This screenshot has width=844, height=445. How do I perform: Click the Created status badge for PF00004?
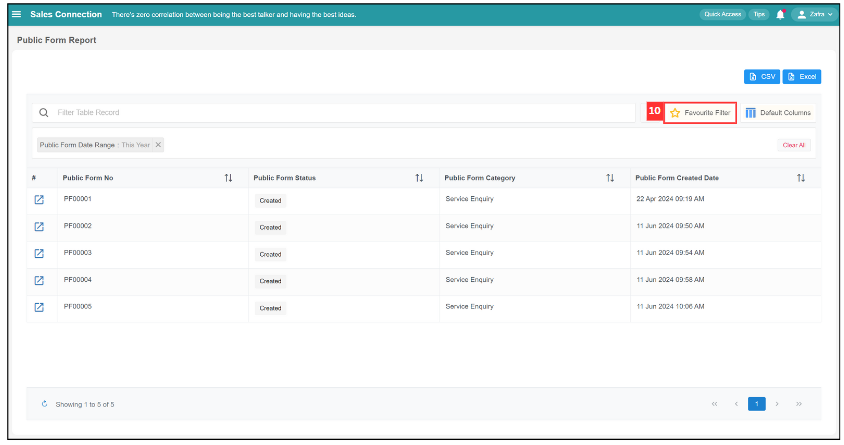click(x=270, y=281)
